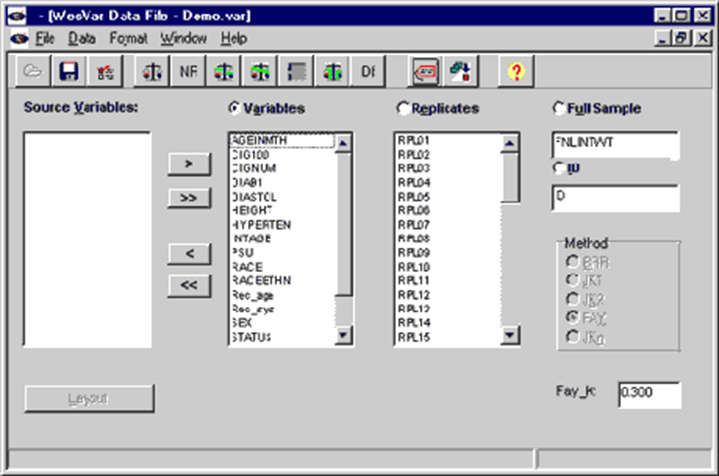Image resolution: width=719 pixels, height=476 pixels.
Task: Click up arrow of Variables list scrollbar
Action: point(343,144)
